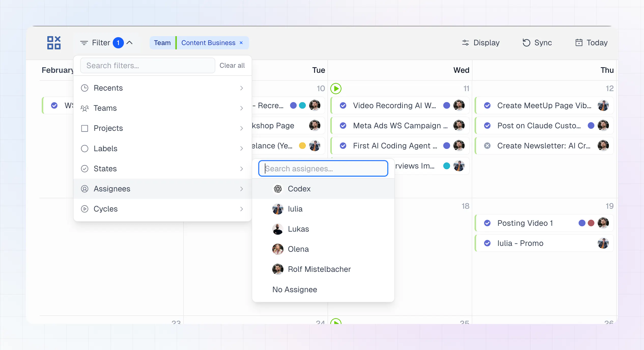Expand the Labels chevron arrow
Viewport: 644px width, 350px height.
click(x=241, y=148)
